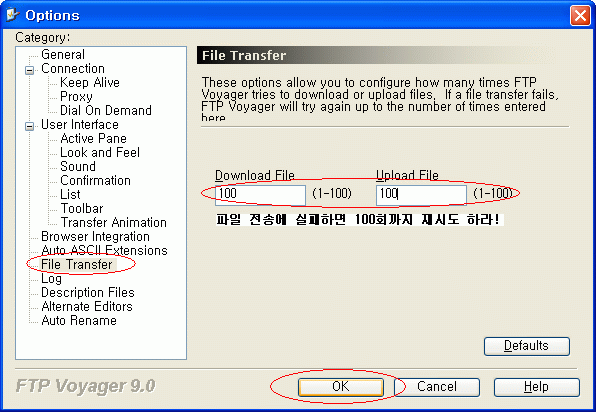
Task: Open the Auto Rename settings
Action: tap(79, 320)
